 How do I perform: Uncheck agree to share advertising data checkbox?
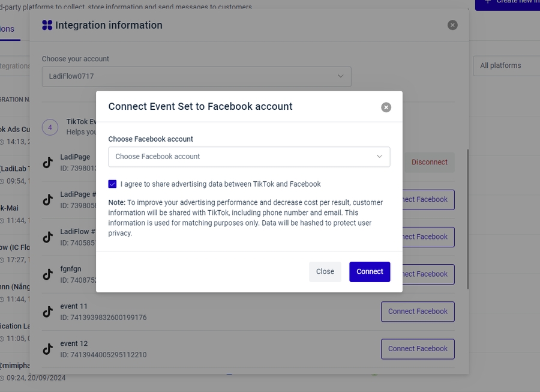(113, 184)
